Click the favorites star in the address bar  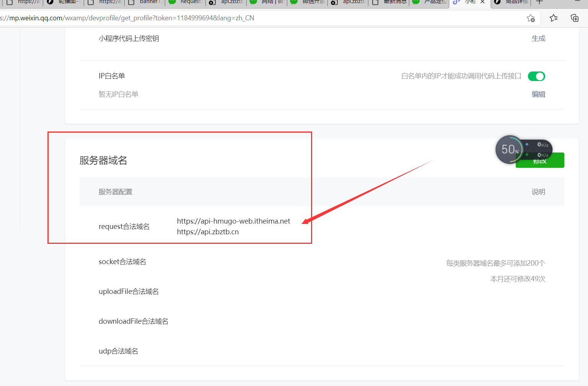[x=531, y=18]
